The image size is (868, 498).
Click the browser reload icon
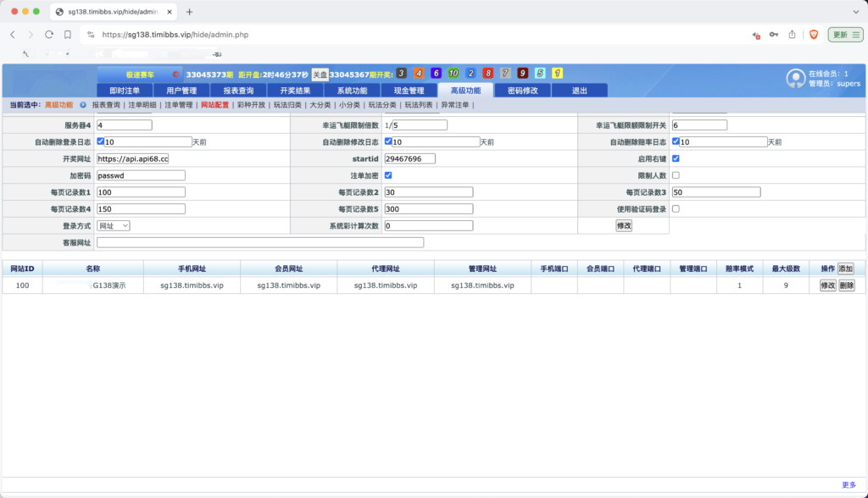pos(49,35)
